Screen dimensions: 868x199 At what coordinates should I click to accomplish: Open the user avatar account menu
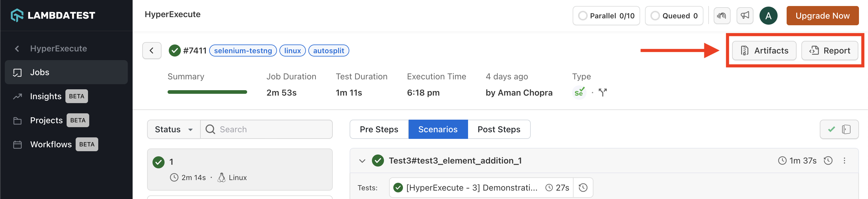768,16
